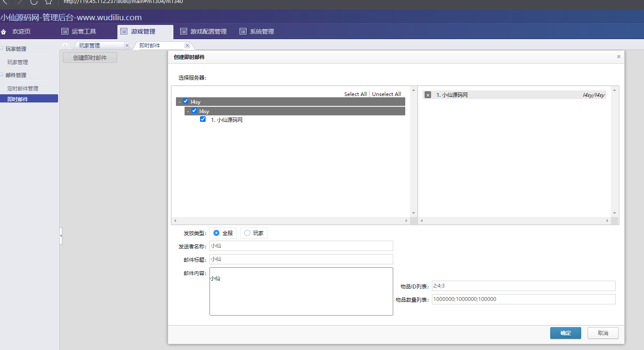Viewport: 644px width, 350px height.
Task: Toggle the nested l4sy checkbox
Action: (x=194, y=111)
